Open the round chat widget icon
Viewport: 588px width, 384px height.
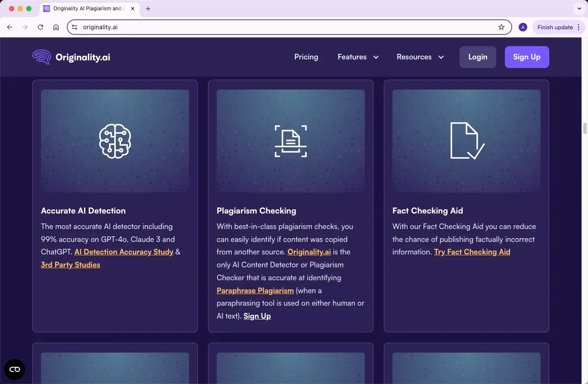pos(15,369)
